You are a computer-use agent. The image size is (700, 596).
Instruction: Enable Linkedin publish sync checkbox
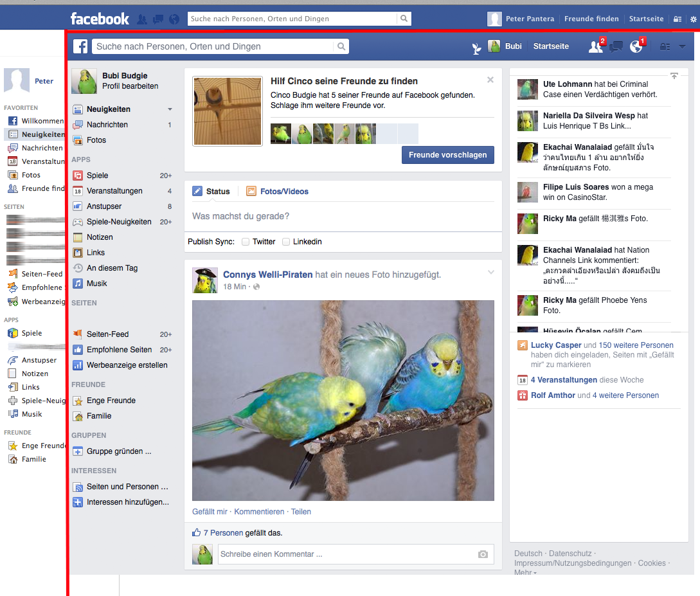coord(285,242)
